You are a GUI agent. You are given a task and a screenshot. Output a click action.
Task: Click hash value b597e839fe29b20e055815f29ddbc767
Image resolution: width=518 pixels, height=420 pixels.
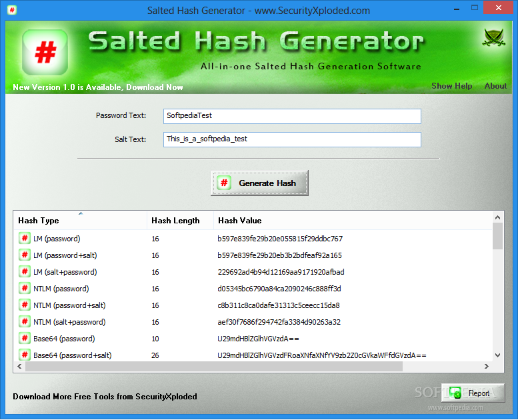pos(280,239)
